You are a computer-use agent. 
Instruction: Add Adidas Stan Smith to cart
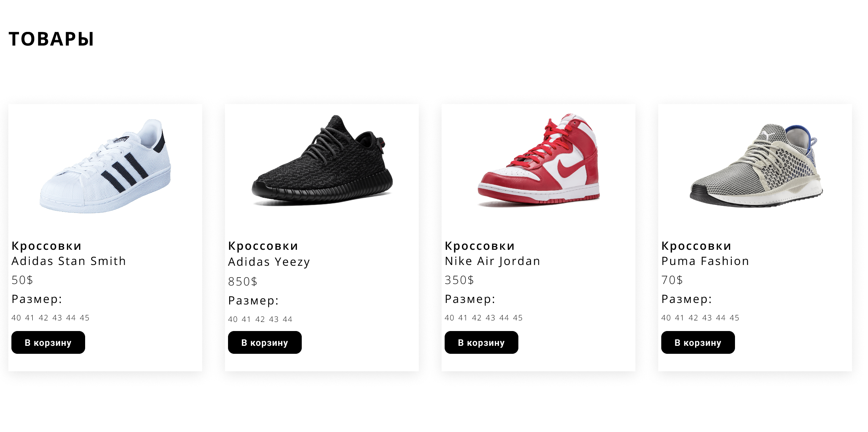click(48, 342)
